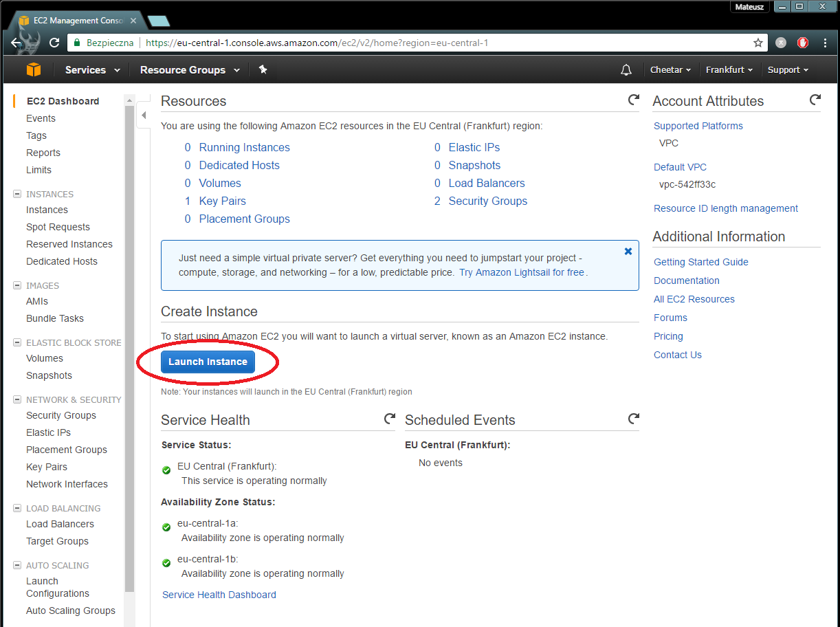The height and width of the screenshot is (627, 840).
Task: Click the Launch Instance button
Action: (208, 362)
